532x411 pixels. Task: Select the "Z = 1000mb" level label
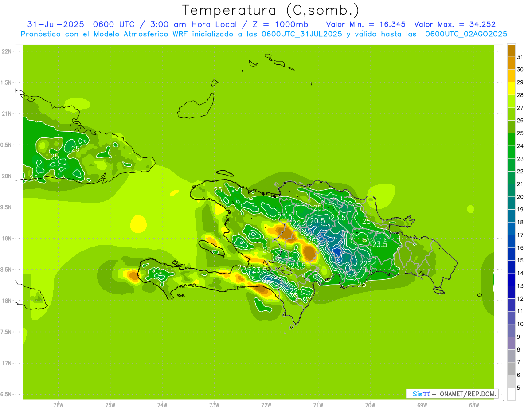(x=281, y=24)
